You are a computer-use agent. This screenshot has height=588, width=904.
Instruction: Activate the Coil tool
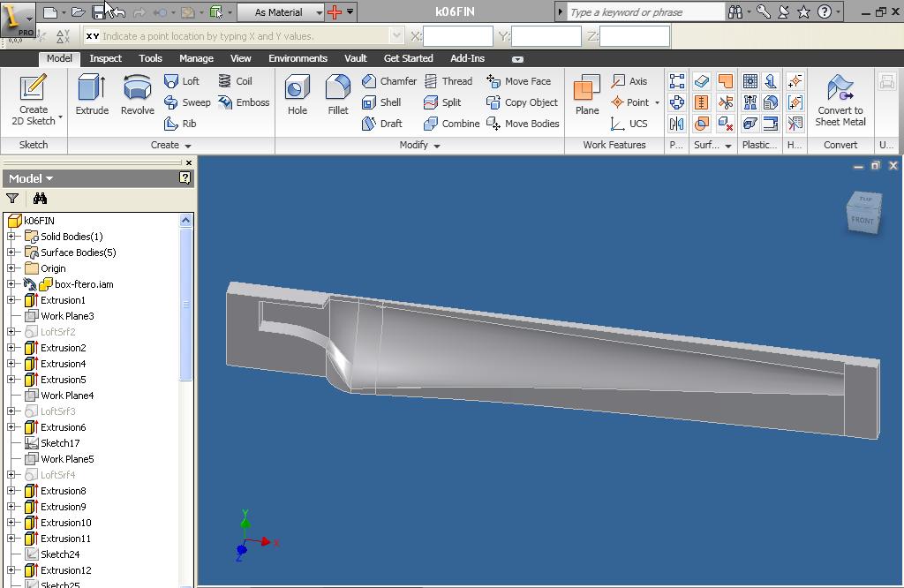(235, 81)
